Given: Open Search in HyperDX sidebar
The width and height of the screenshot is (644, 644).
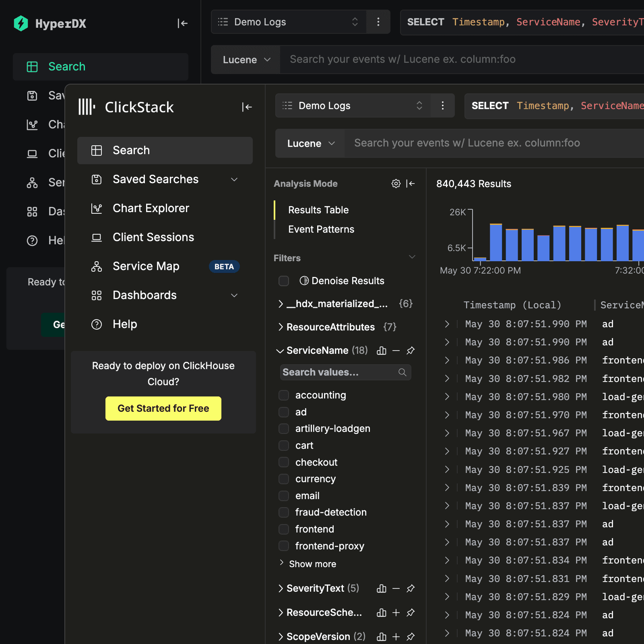Looking at the screenshot, I should click(101, 67).
